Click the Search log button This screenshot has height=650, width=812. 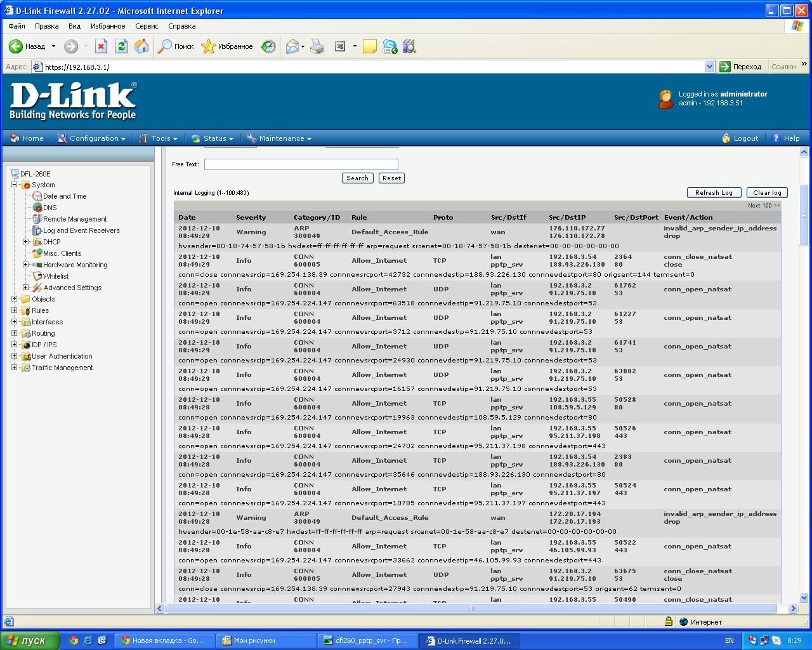click(358, 178)
